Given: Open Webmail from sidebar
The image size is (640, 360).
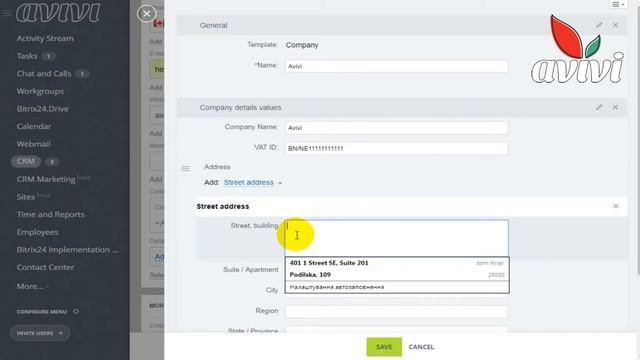Looking at the screenshot, I should coord(33,144).
